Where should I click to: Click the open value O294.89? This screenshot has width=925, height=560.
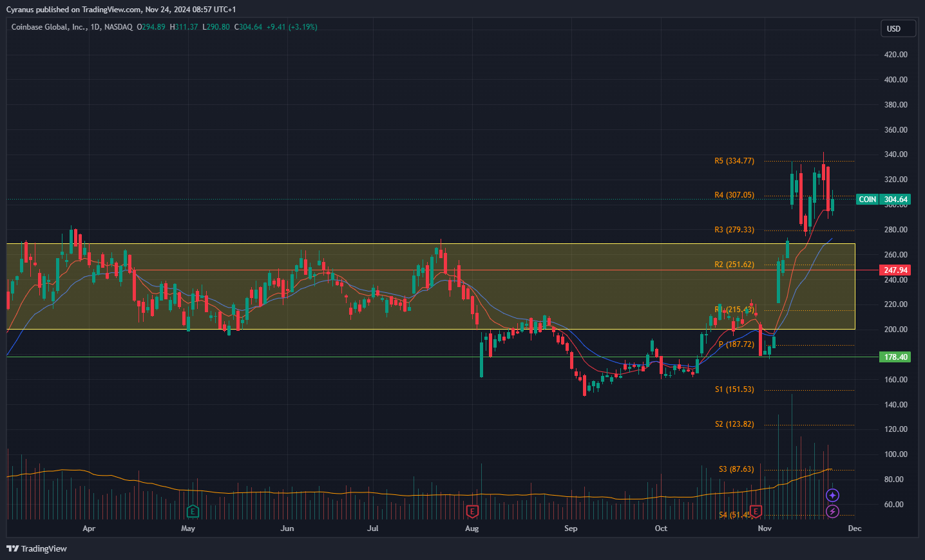tap(151, 27)
